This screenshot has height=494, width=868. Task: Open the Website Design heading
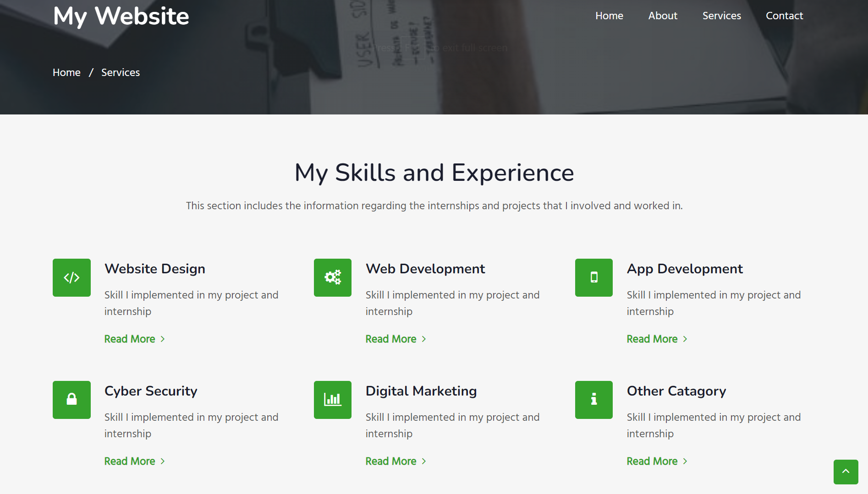(x=155, y=269)
